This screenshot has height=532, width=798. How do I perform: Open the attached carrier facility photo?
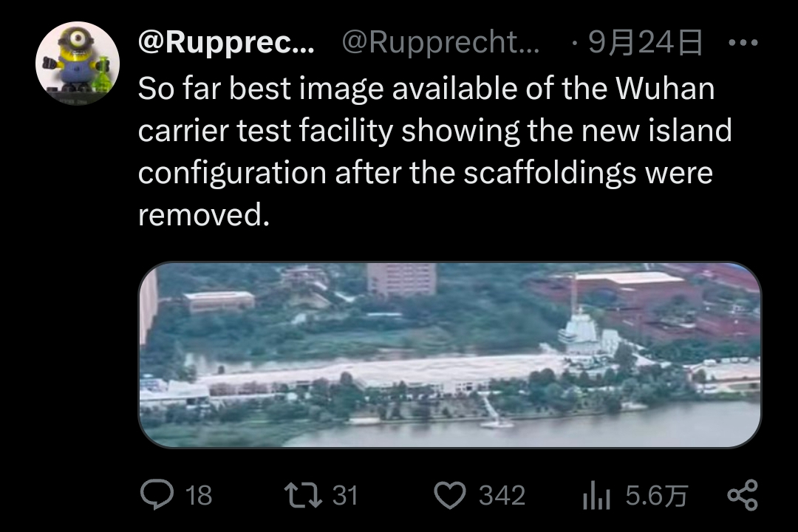click(450, 355)
